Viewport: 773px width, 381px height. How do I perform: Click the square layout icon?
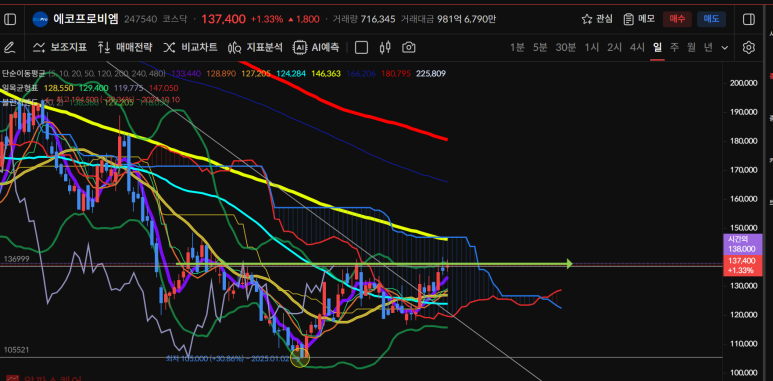tap(362, 47)
